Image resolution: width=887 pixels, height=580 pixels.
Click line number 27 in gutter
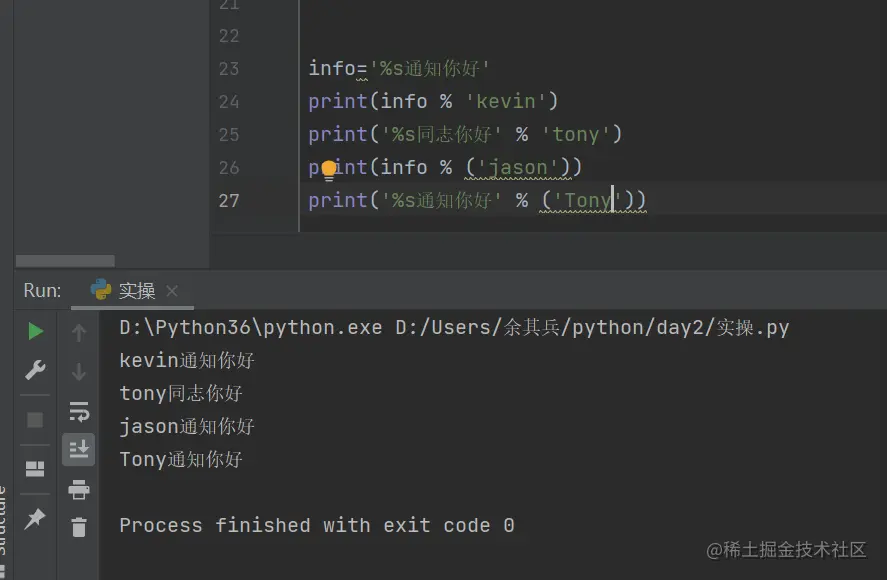pyautogui.click(x=229, y=200)
